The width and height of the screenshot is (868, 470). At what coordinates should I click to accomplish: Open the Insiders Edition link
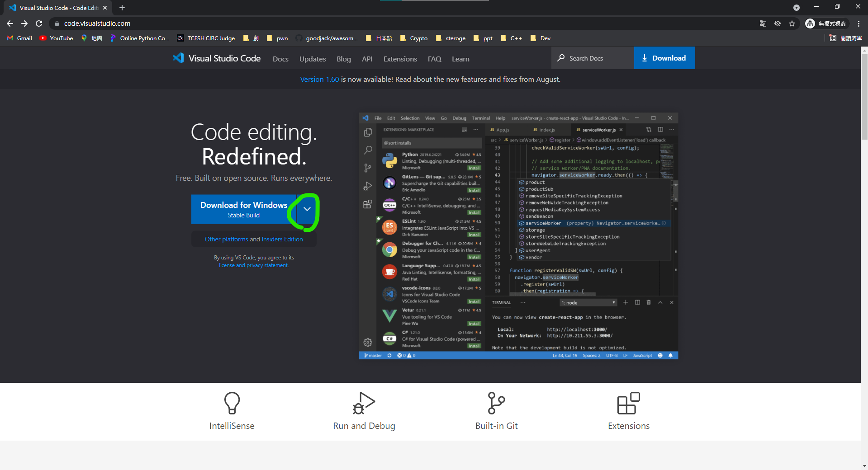click(282, 240)
